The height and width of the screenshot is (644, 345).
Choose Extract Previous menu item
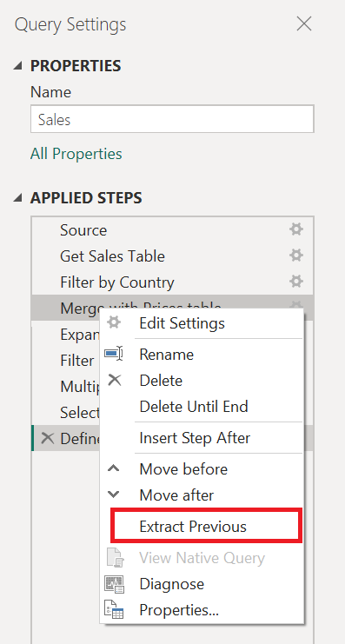(x=206, y=526)
